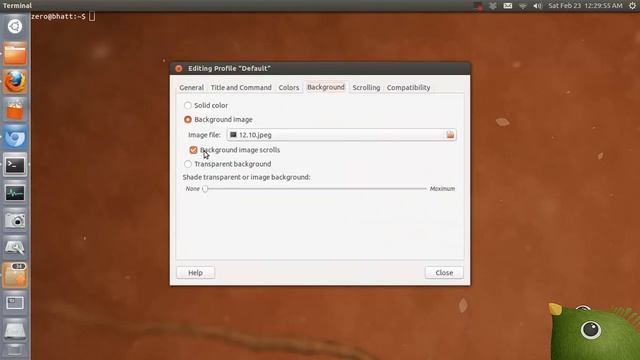The height and width of the screenshot is (360, 640).
Task: Select the Transparent background radio button
Action: click(x=188, y=164)
